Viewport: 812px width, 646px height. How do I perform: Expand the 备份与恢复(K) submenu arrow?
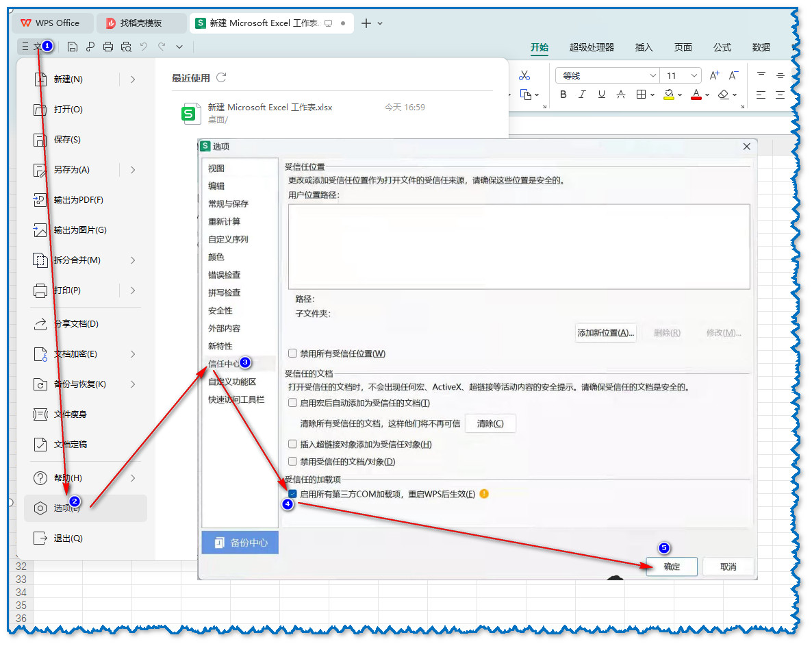(x=133, y=384)
